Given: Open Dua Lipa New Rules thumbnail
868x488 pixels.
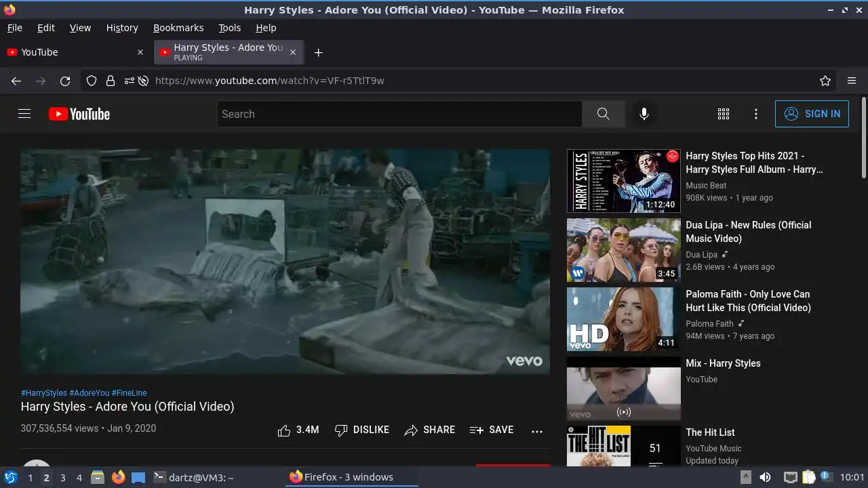Looking at the screenshot, I should tap(623, 250).
